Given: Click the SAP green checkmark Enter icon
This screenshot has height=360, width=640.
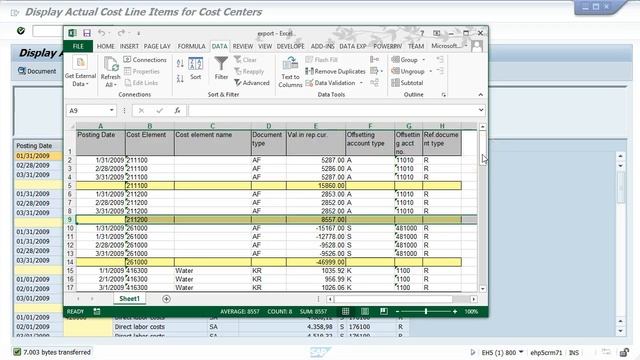Looking at the screenshot, I should pyautogui.click(x=21, y=31).
